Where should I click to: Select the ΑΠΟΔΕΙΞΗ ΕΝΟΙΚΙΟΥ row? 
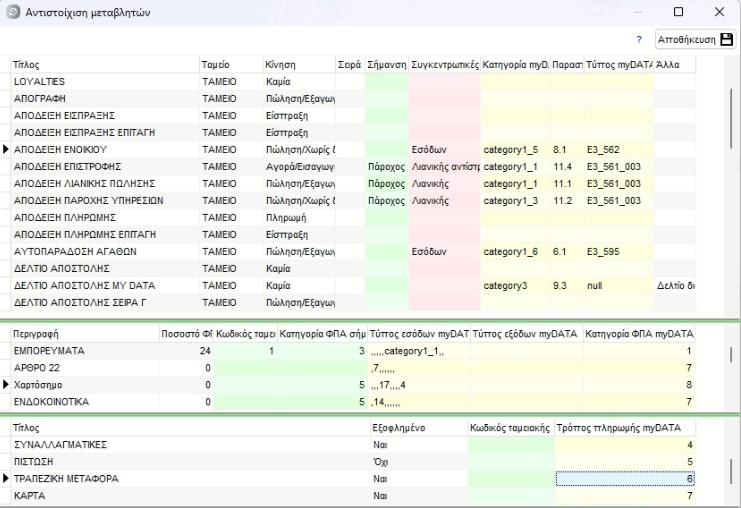click(x=100, y=149)
